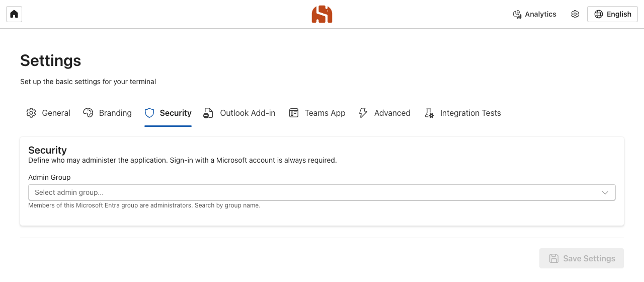The width and height of the screenshot is (644, 282).
Task: Expand admin group dropdown chevron
Action: 605,192
